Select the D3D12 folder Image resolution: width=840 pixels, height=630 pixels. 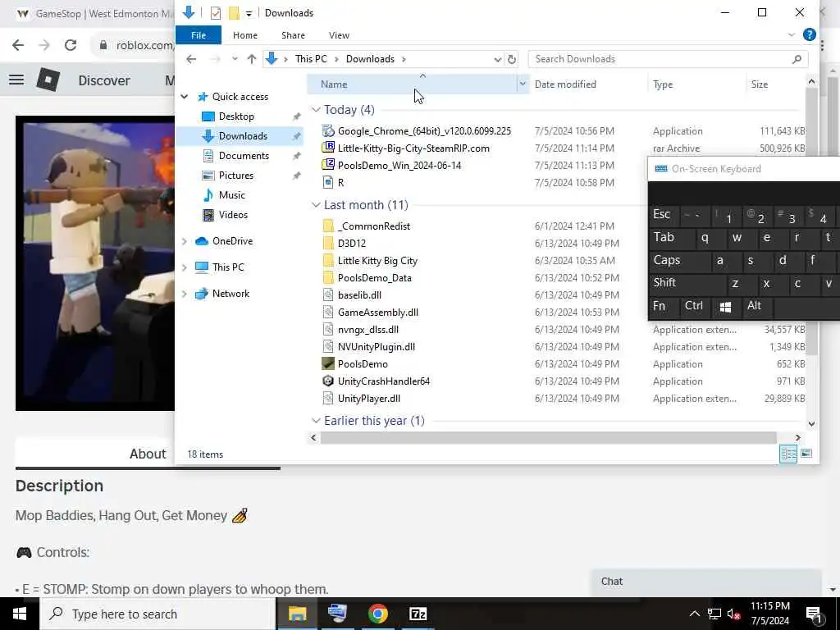pyautogui.click(x=351, y=243)
